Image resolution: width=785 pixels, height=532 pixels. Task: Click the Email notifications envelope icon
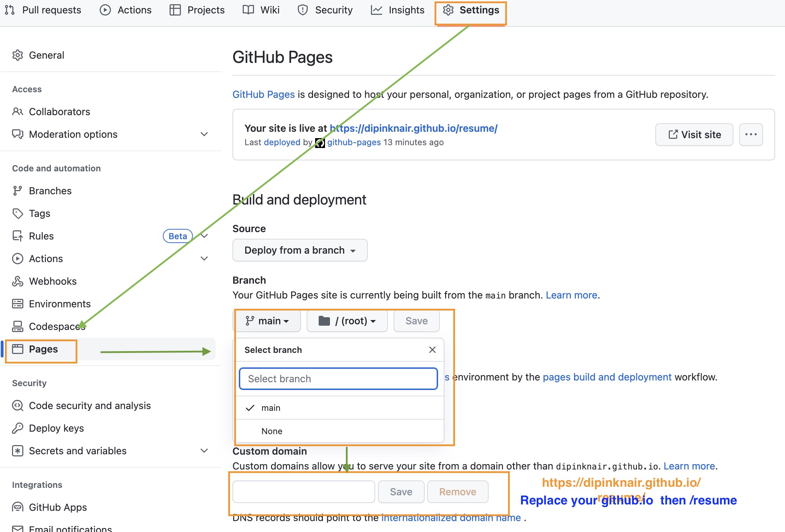click(18, 528)
